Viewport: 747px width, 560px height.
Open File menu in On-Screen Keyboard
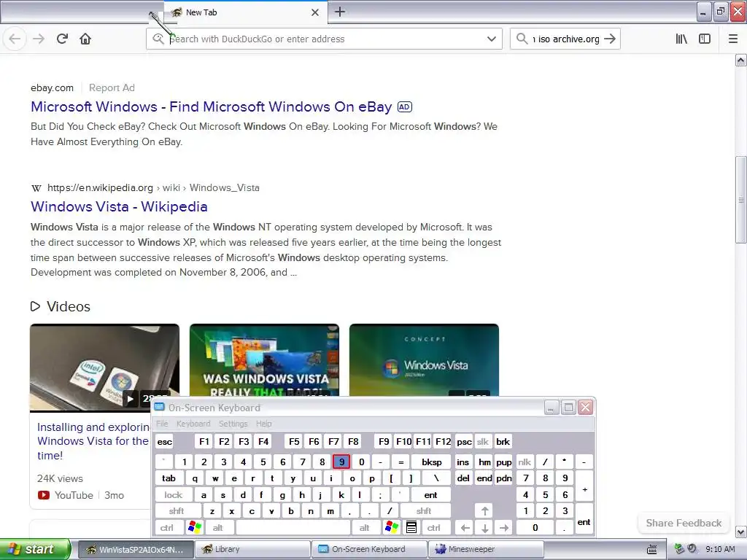click(162, 424)
